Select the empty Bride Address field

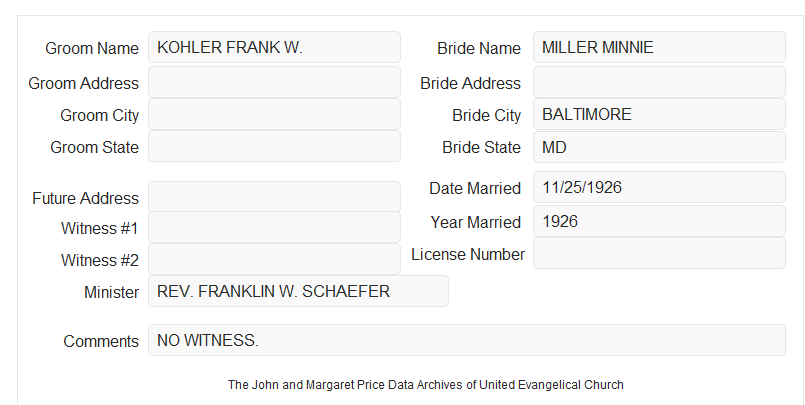(659, 82)
